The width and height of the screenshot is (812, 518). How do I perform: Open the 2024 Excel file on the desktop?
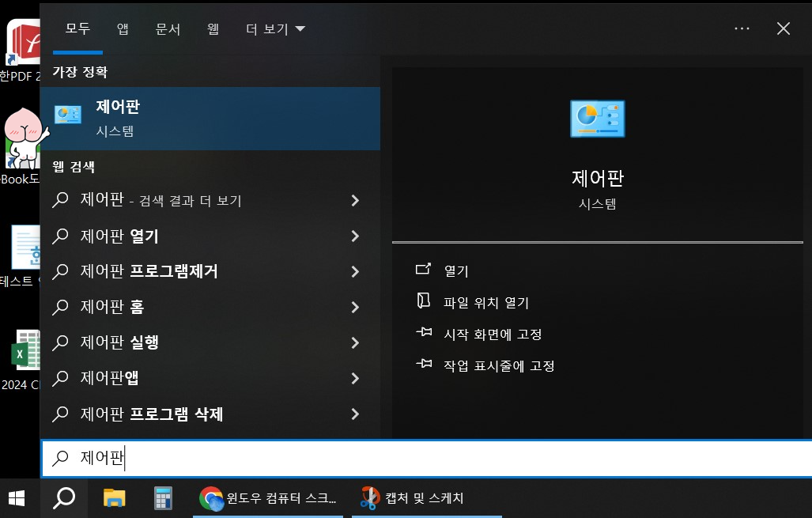click(x=28, y=350)
